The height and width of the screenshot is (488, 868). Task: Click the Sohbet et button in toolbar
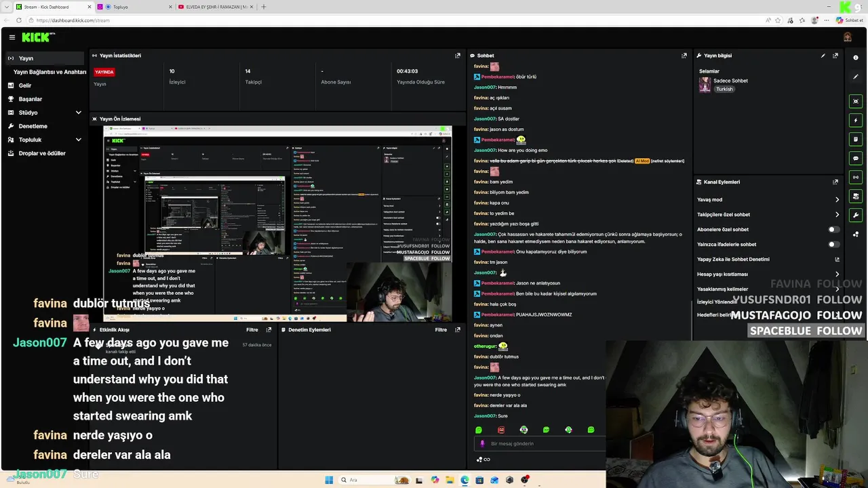click(x=850, y=20)
